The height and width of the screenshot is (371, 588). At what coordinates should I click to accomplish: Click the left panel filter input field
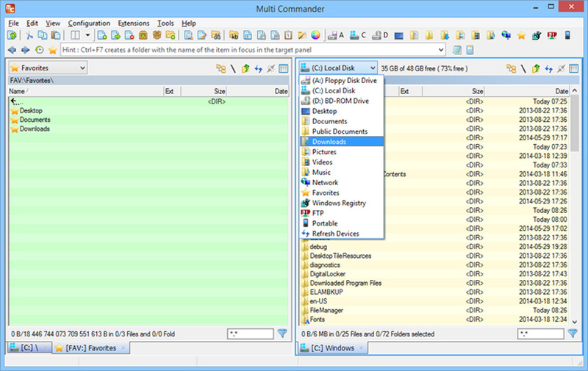tap(251, 334)
